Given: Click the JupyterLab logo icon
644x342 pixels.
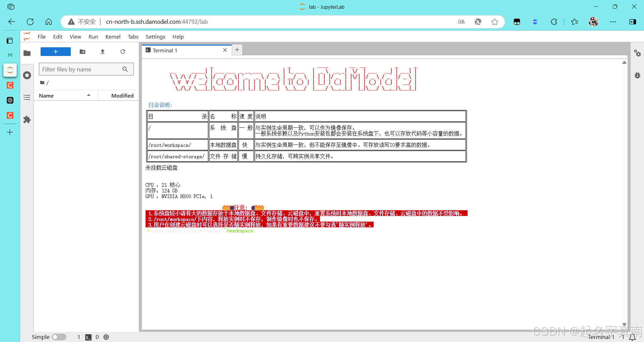Looking at the screenshot, I should [27, 36].
